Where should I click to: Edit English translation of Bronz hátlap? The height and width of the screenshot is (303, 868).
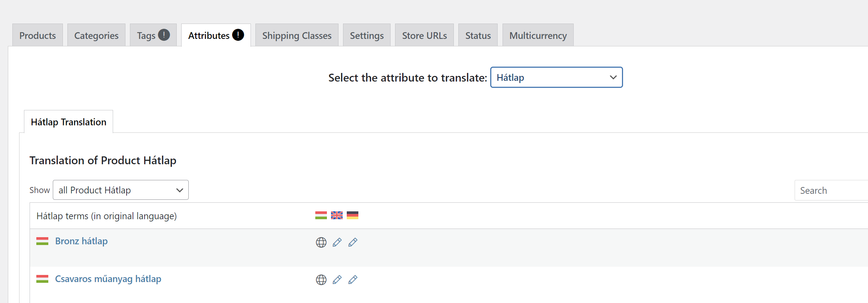pyautogui.click(x=337, y=242)
